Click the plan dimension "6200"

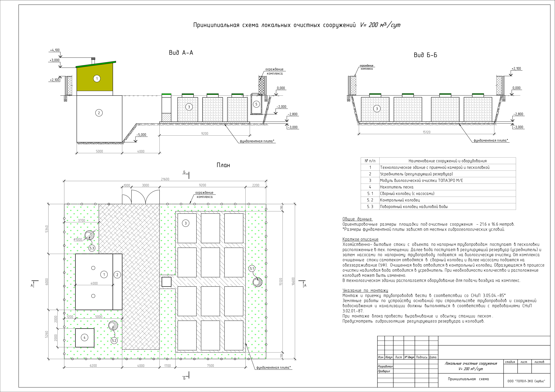tap(93, 366)
